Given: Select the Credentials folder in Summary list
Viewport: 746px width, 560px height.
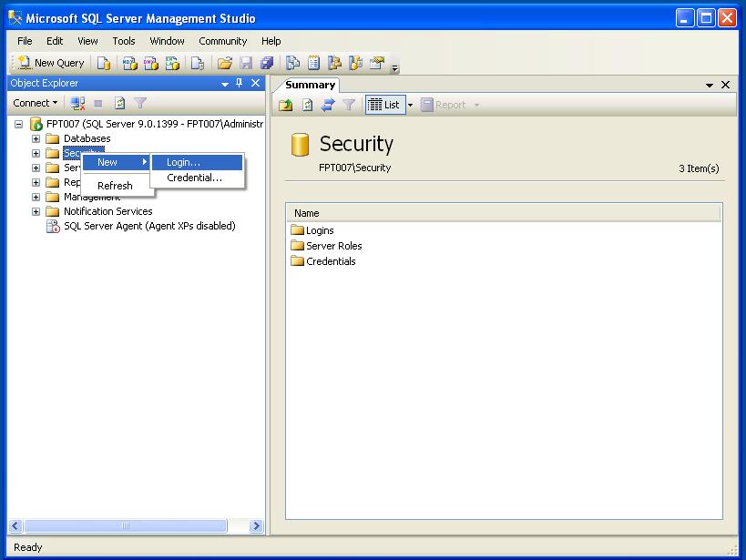Looking at the screenshot, I should click(x=323, y=261).
